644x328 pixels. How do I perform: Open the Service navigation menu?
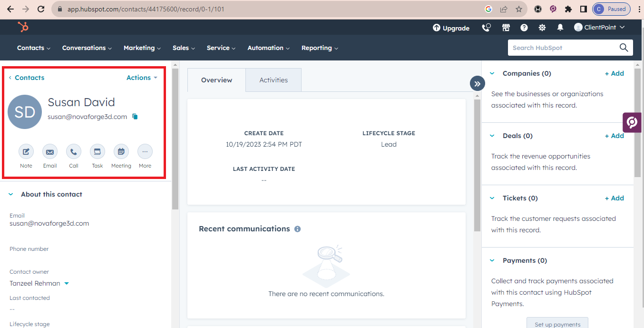point(221,48)
